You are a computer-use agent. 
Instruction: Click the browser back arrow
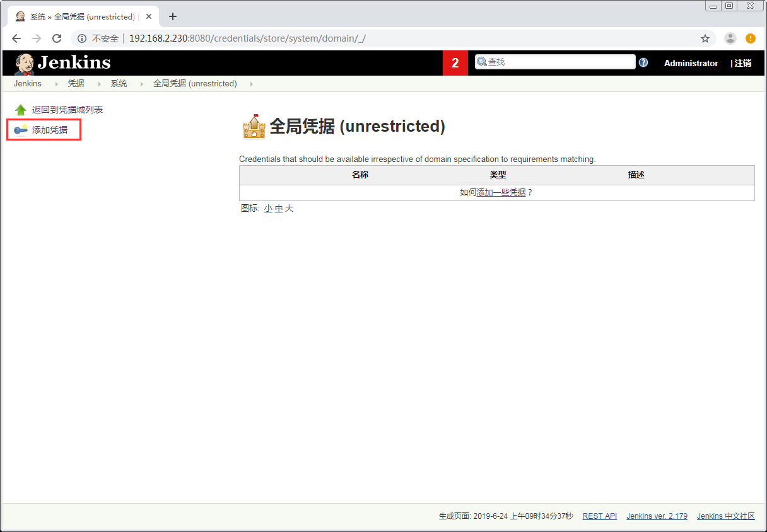(x=16, y=38)
